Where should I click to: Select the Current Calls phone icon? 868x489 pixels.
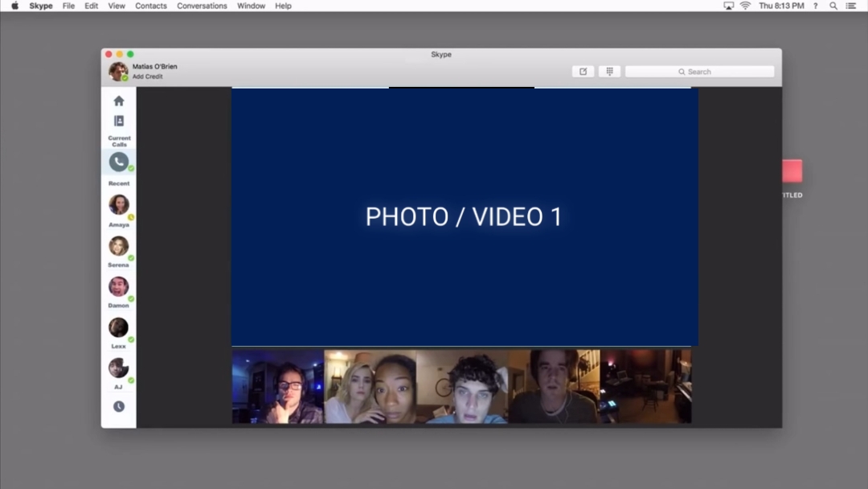click(x=119, y=162)
